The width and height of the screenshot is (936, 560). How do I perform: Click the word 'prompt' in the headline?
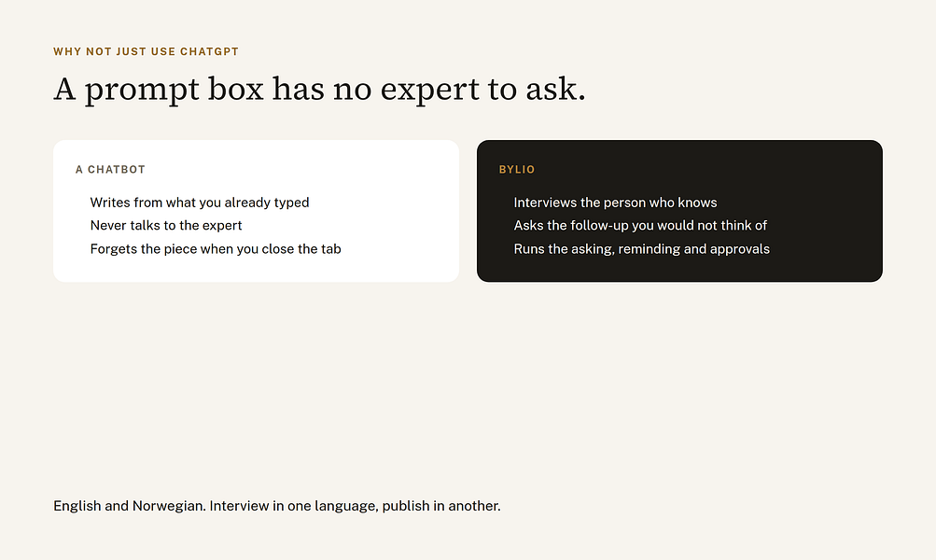[x=142, y=91]
